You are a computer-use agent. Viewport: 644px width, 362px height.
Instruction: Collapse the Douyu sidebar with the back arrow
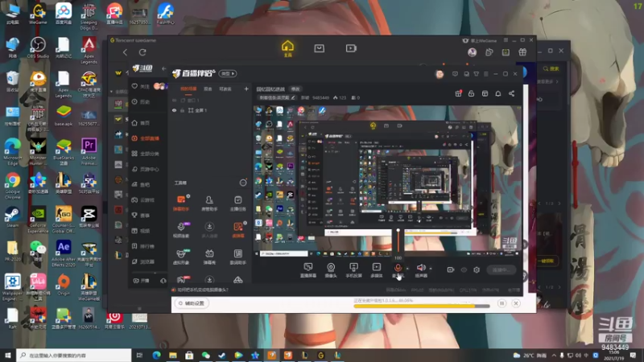(164, 68)
